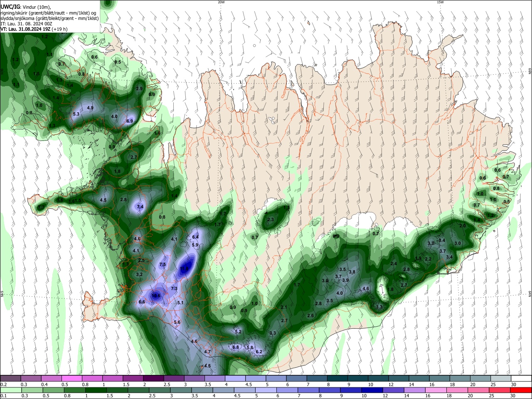Click the 5.2 precipitation value on the map
532x399 pixels.
(238, 332)
